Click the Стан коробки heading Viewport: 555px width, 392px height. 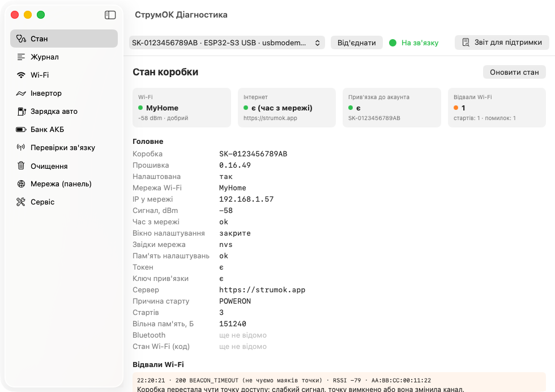pyautogui.click(x=165, y=72)
